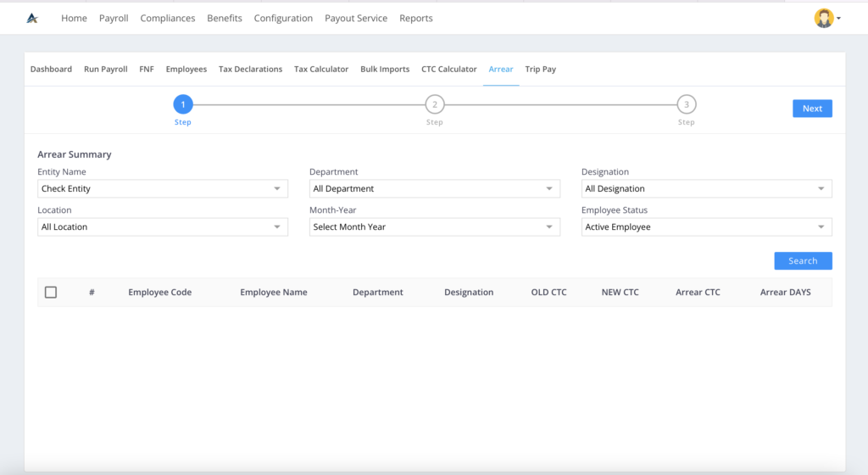Open the Payout Service menu
The width and height of the screenshot is (868, 475).
point(356,19)
